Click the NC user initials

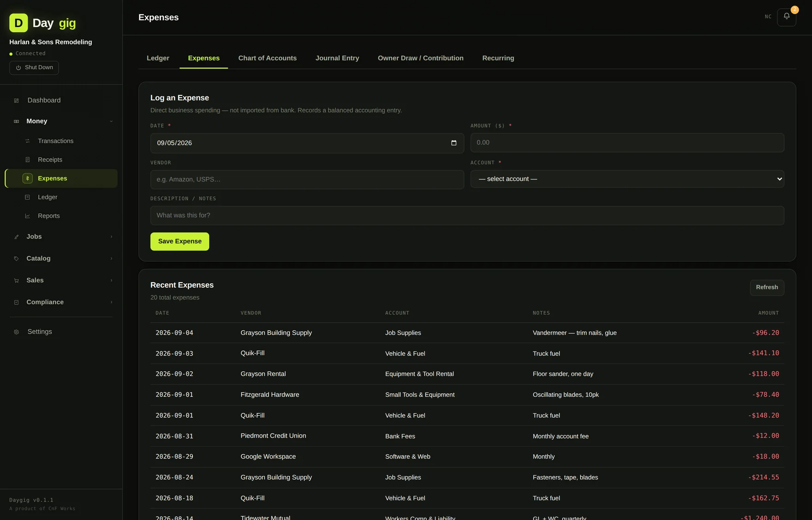coord(768,17)
